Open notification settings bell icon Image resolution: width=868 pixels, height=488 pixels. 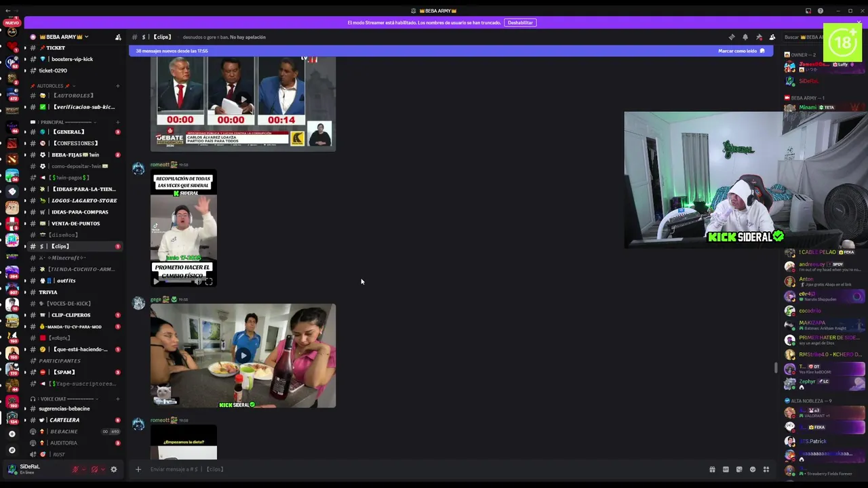[745, 37]
